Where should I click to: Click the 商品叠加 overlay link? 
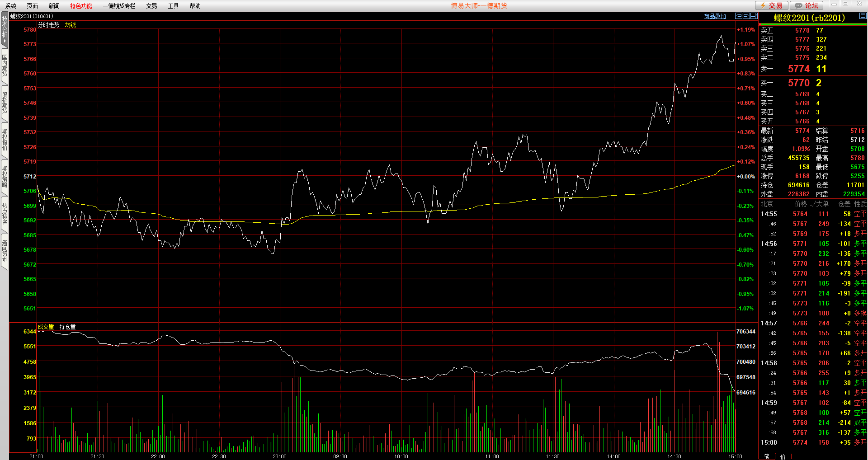click(715, 16)
